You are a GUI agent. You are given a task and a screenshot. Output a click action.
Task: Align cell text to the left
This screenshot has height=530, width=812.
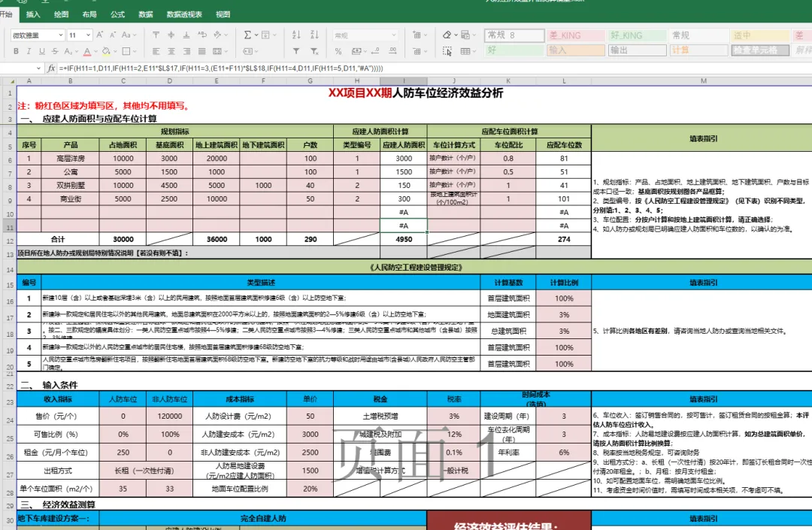coord(156,51)
